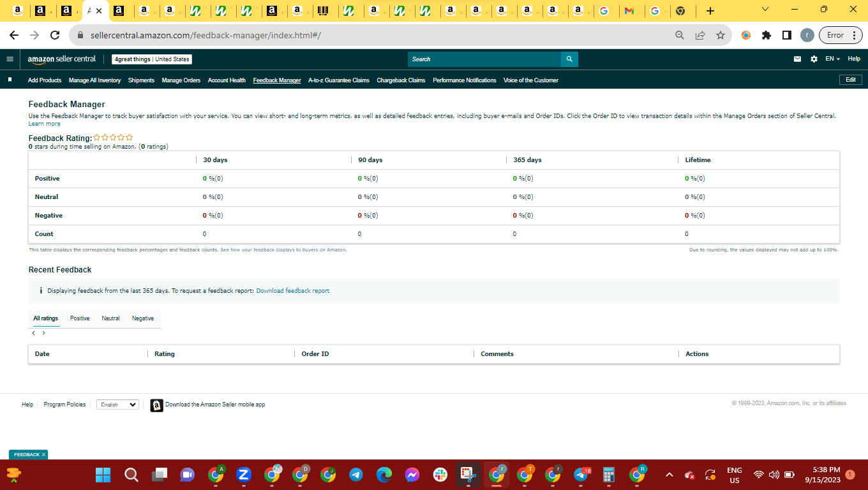Click the Date column header
Image resolution: width=868 pixels, height=490 pixels.
[x=42, y=353]
